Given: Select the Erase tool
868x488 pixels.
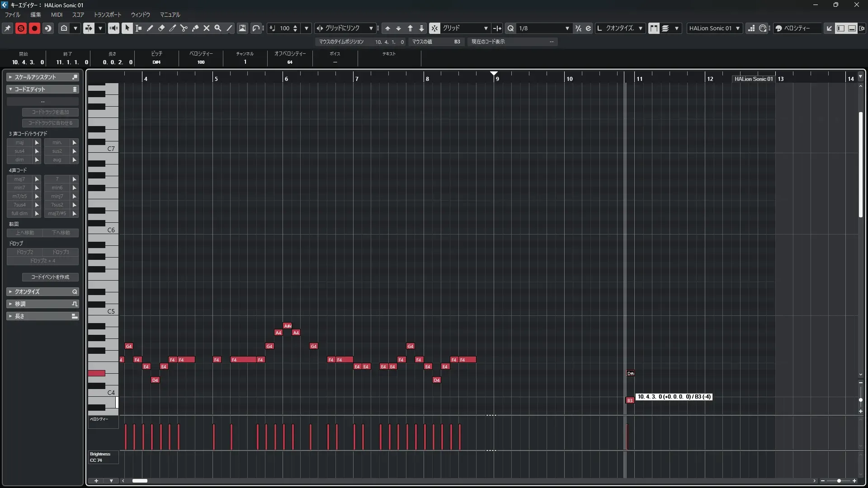Looking at the screenshot, I should [x=161, y=28].
